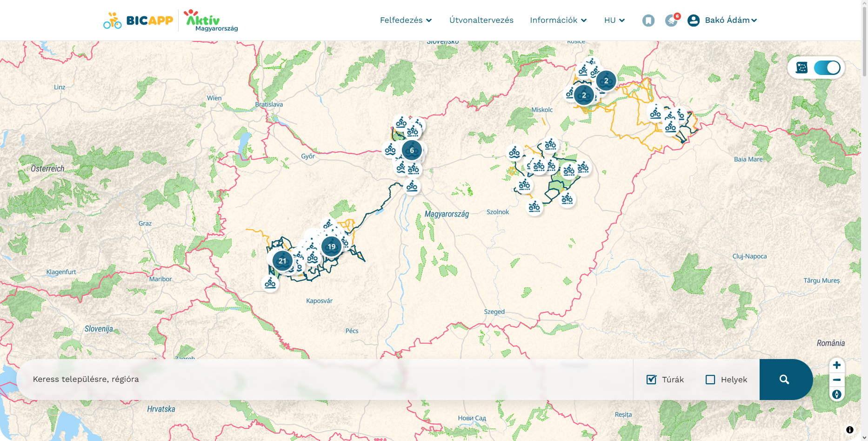Toggle the map layer switch
Viewport: 868px width, 441px height.
pyautogui.click(x=827, y=68)
